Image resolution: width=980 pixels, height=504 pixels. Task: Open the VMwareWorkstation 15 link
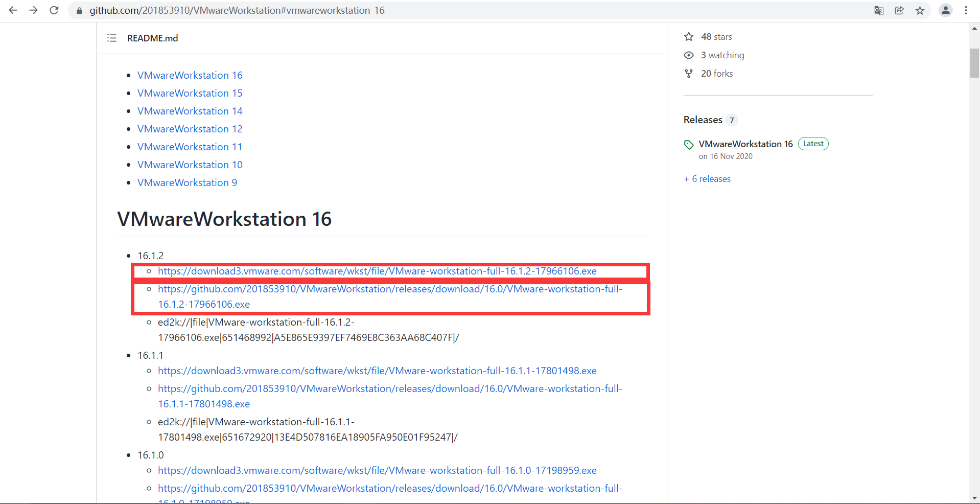190,93
